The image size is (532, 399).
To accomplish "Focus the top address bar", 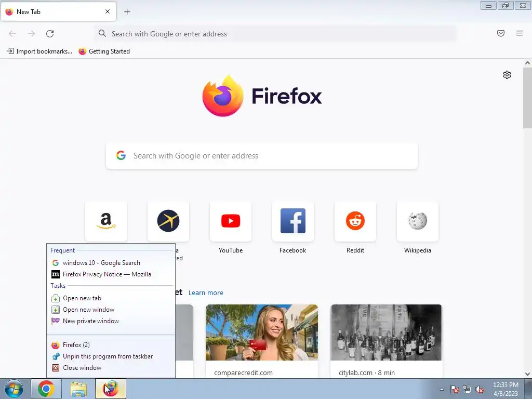I will tap(275, 34).
